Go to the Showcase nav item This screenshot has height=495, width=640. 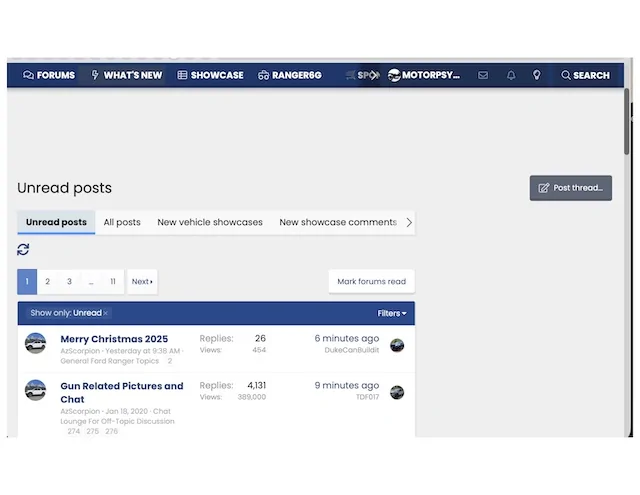pyautogui.click(x=210, y=75)
